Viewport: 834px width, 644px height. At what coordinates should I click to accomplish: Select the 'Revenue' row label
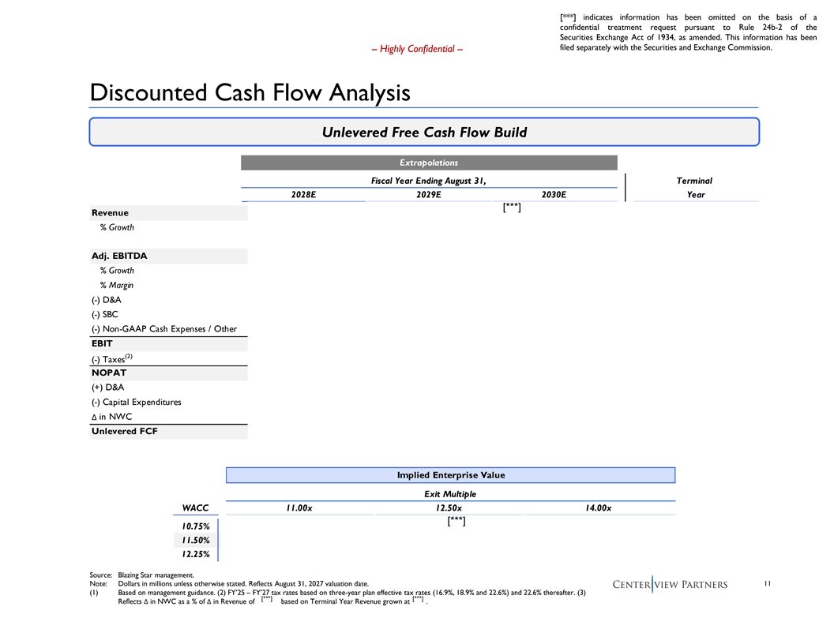(110, 212)
